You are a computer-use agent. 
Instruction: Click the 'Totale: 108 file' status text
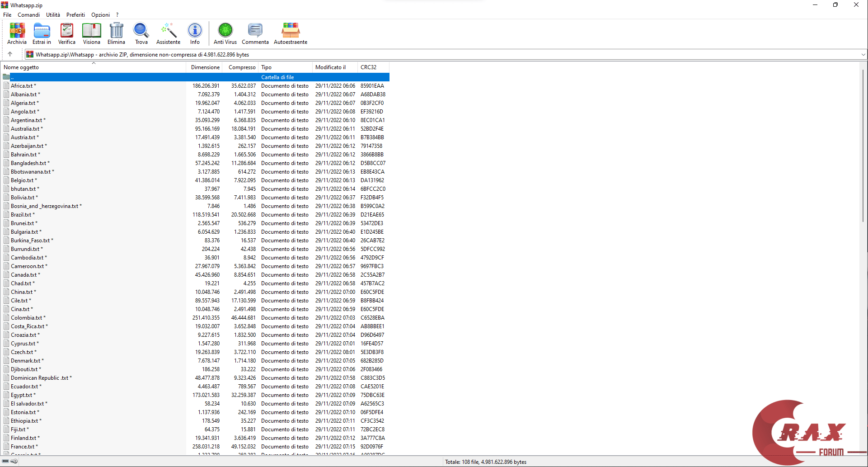coord(486,462)
